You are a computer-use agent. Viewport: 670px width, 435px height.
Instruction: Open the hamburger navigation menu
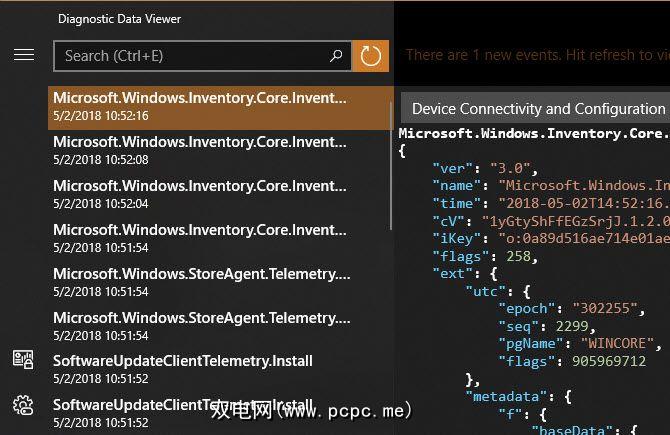24,55
